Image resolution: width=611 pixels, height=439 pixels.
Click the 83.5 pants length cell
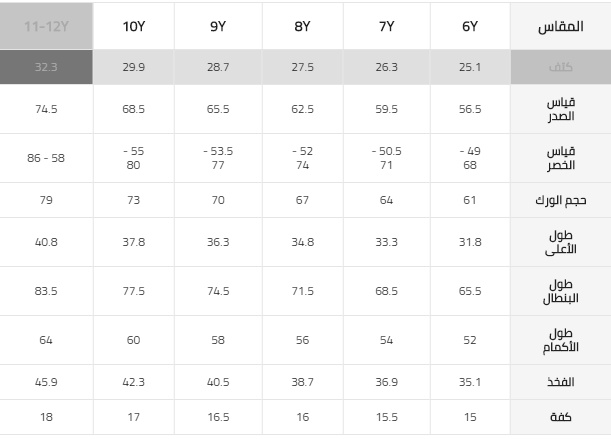point(46,291)
